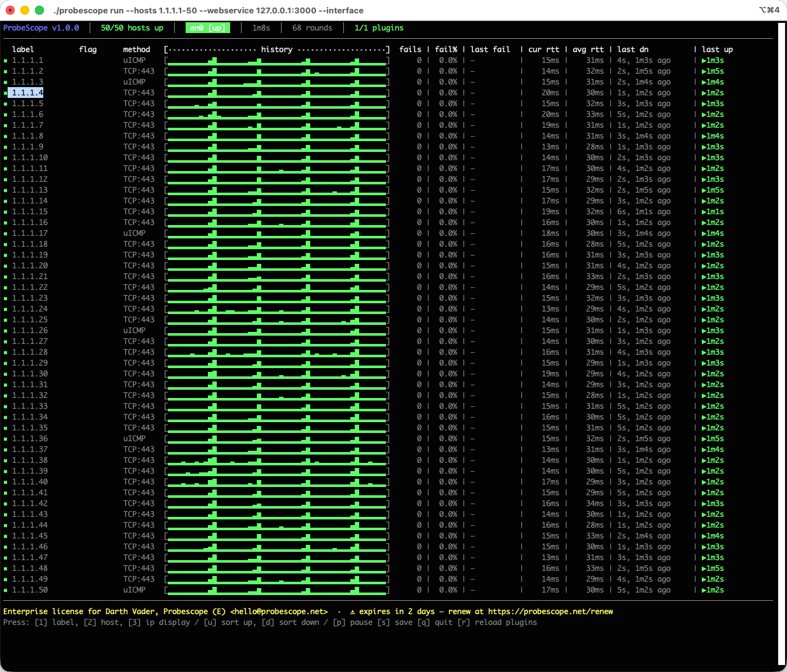
Task: Click the 'label' column header
Action: pos(23,50)
